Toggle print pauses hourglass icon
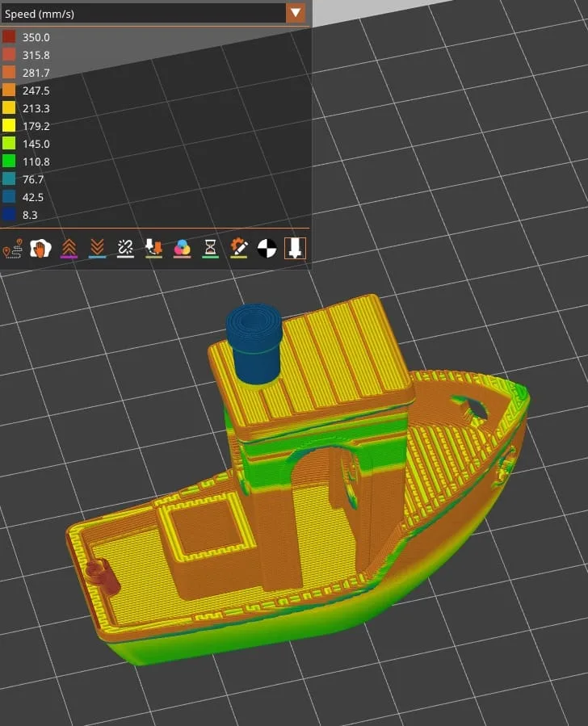Screen dimensions: 588x726 click(x=210, y=249)
